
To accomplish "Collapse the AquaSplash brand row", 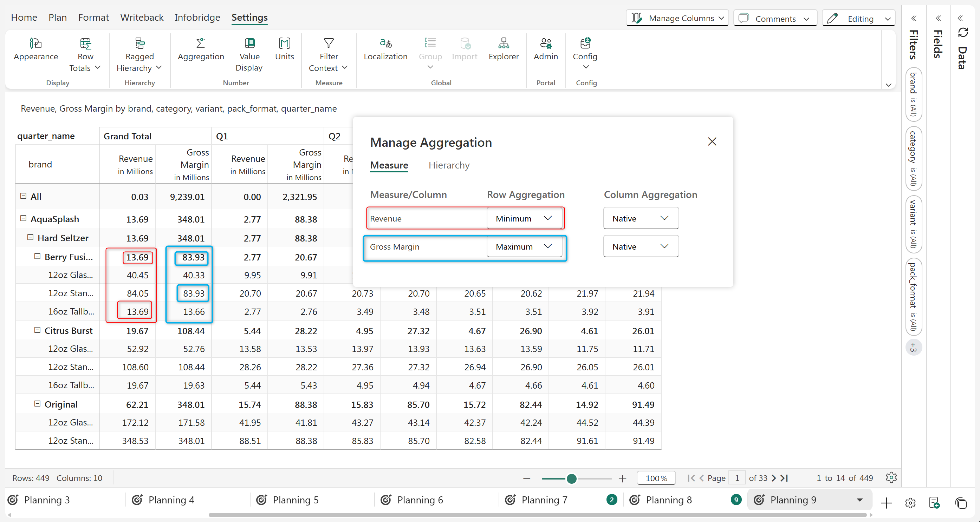I will [23, 219].
